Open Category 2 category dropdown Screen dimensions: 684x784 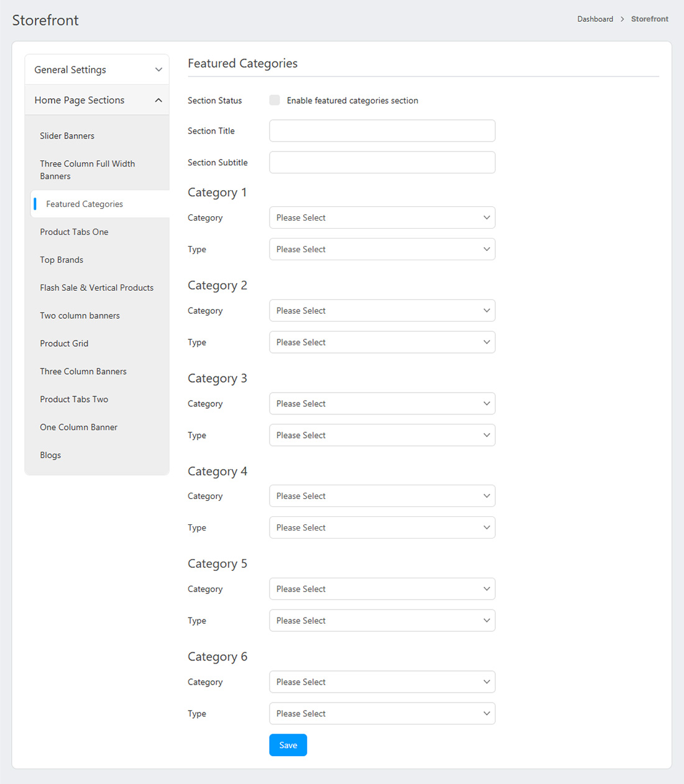[x=382, y=311]
